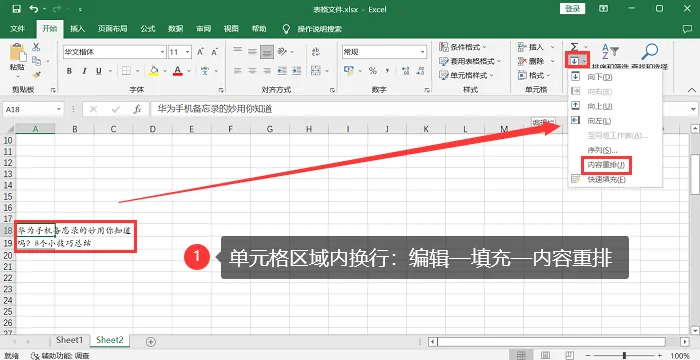The image size is (700, 360).
Task: Add a new sheet with plus button
Action: [151, 342]
